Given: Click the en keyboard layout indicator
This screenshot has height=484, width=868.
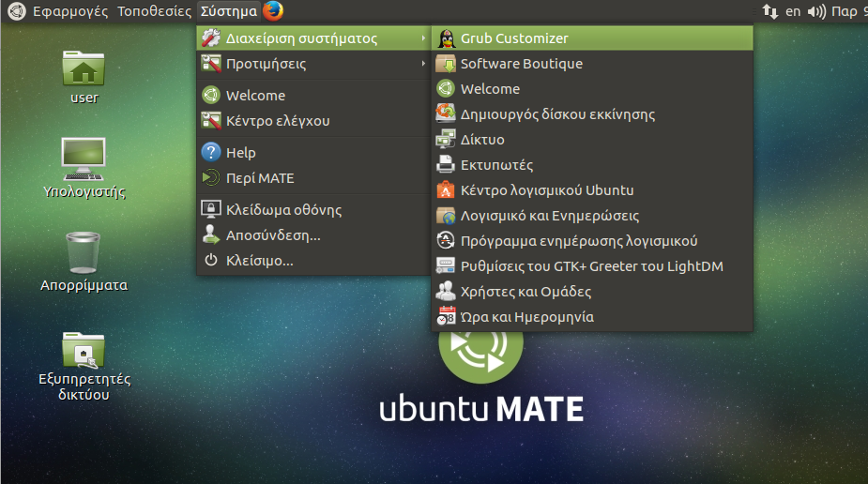Looking at the screenshot, I should (x=793, y=12).
